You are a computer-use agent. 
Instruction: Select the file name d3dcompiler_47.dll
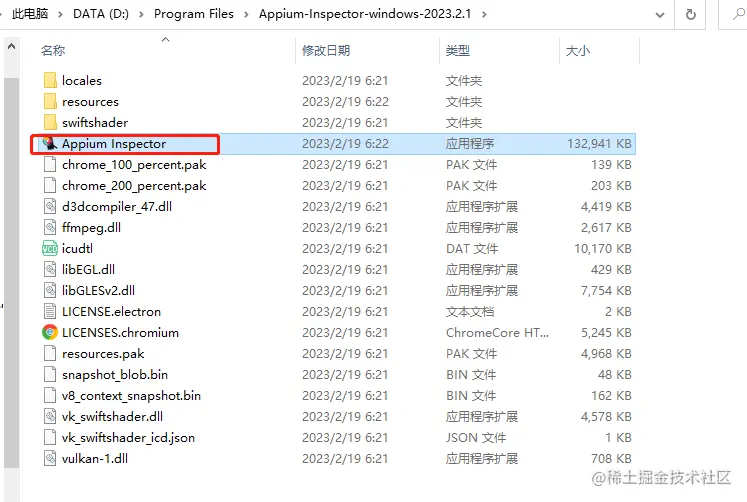tap(117, 207)
